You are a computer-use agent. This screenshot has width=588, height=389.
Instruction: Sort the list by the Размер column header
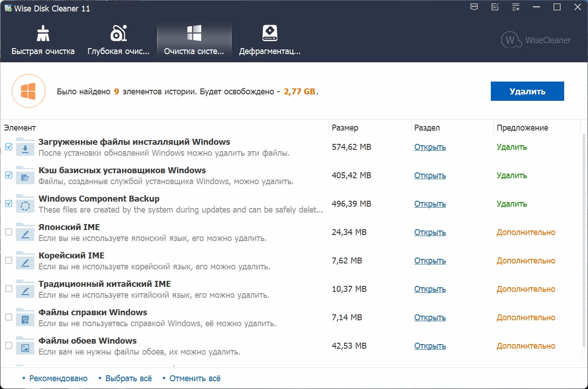[345, 128]
